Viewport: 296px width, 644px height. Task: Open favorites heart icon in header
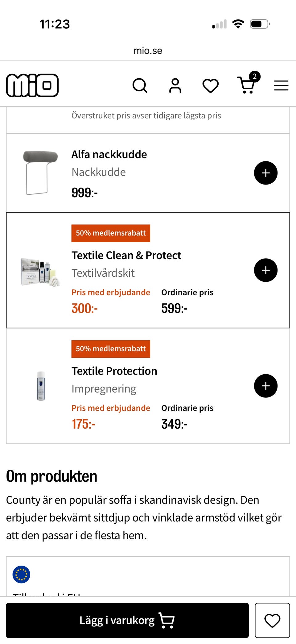[x=211, y=86]
